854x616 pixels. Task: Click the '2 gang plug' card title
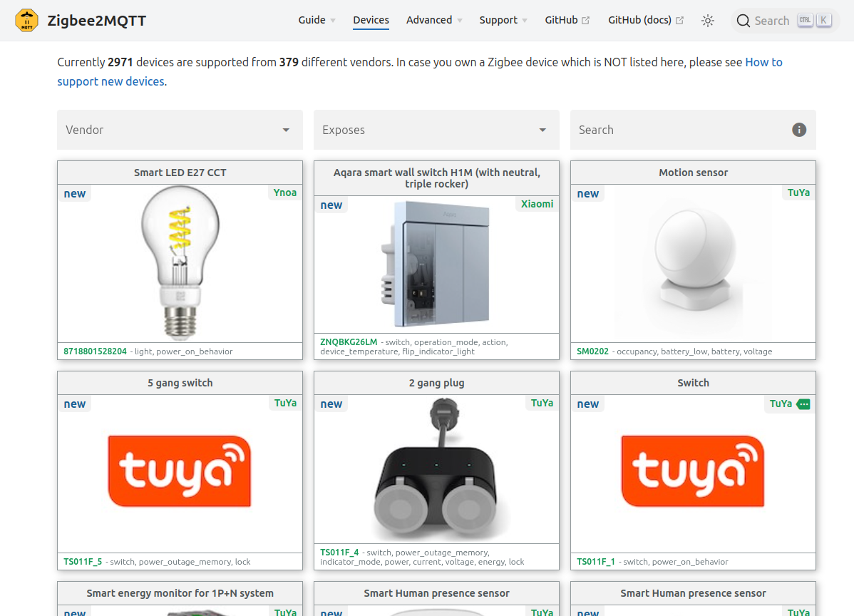coord(437,383)
